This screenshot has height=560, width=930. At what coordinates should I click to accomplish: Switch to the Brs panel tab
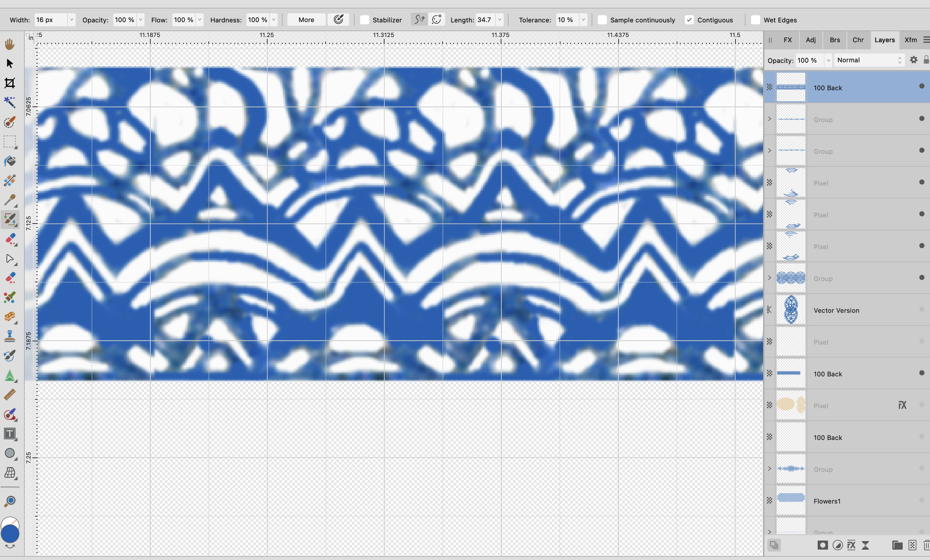pyautogui.click(x=835, y=40)
